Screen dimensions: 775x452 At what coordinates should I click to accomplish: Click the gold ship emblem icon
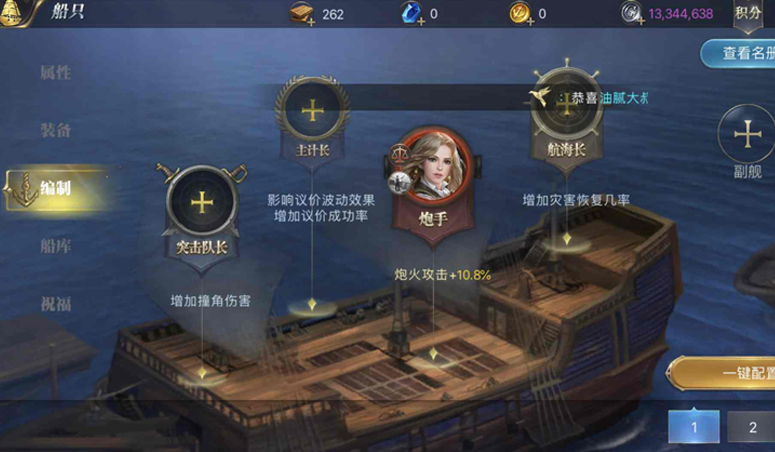pyautogui.click(x=12, y=13)
